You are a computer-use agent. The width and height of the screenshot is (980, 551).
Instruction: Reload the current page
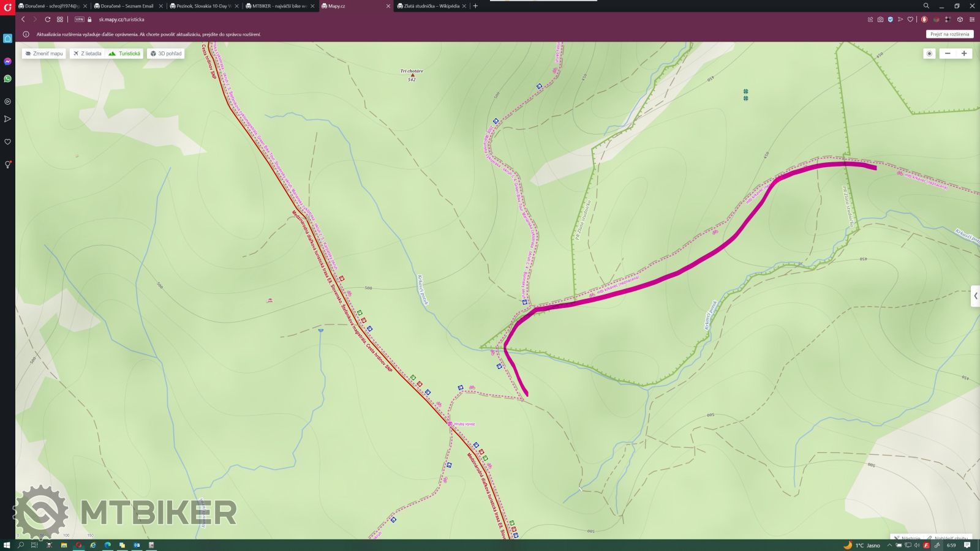pos(47,20)
